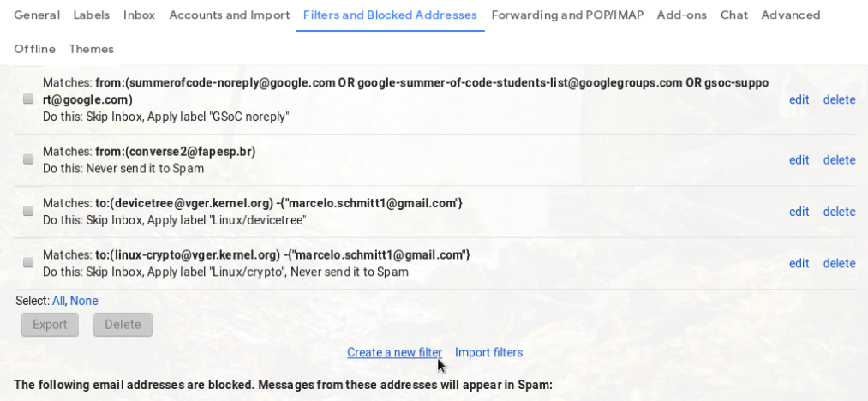Open the Advanced tab
This screenshot has width=868, height=401.
click(x=791, y=15)
